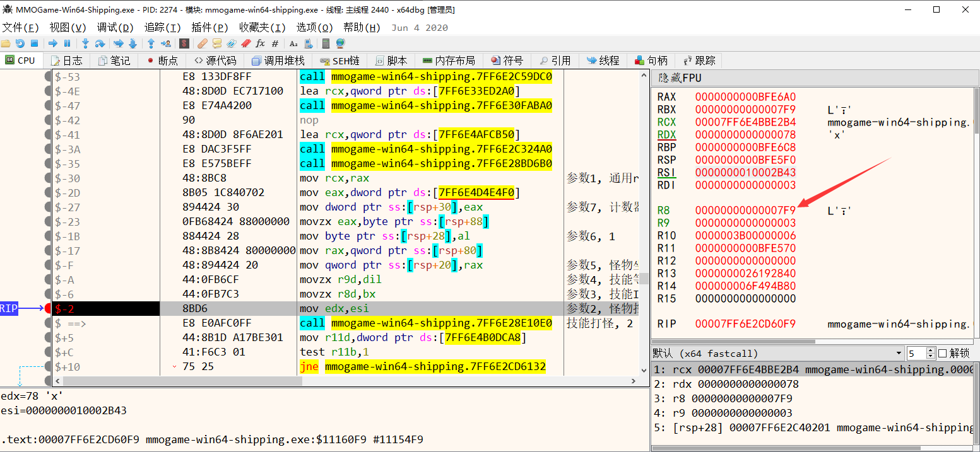The image size is (980, 452).
Task: Open the 追踪(T) menu
Action: pos(163,28)
